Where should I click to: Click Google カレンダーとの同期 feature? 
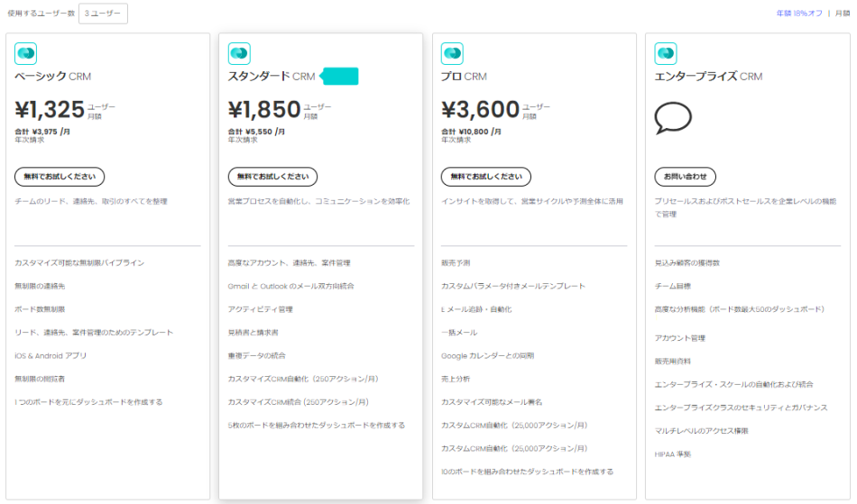coord(487,355)
